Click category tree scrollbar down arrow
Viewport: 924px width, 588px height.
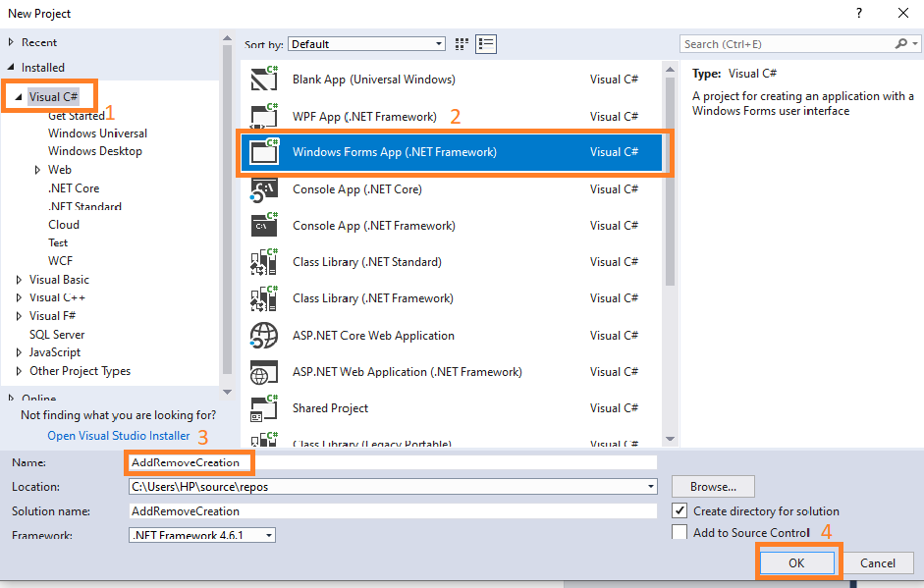click(228, 392)
